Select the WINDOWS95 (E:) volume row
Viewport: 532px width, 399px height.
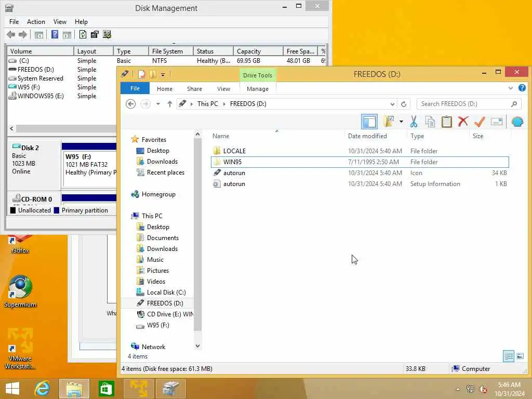[36, 96]
